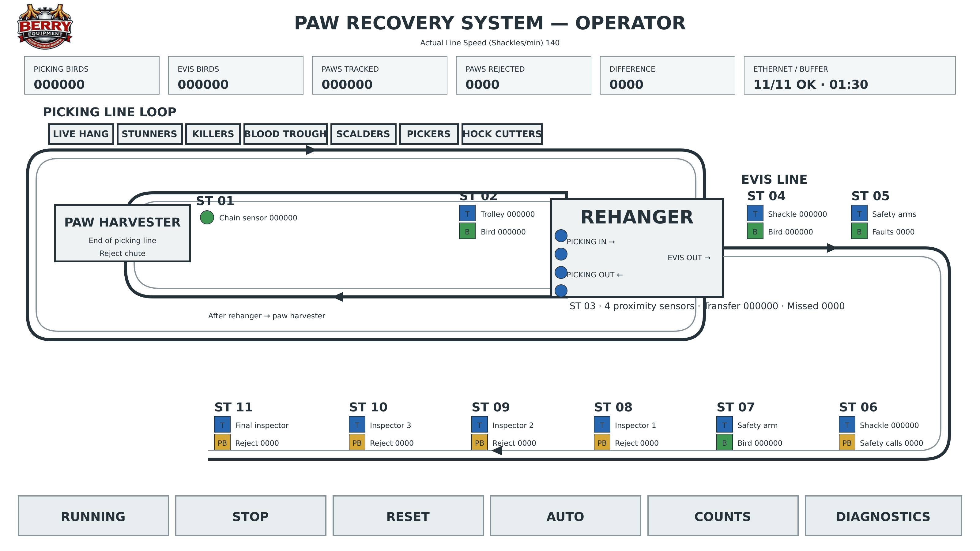
Task: Click ST 08 Reject PB icon
Action: click(602, 442)
